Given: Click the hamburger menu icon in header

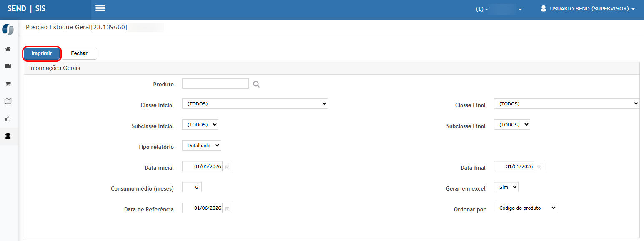Looking at the screenshot, I should [x=100, y=8].
